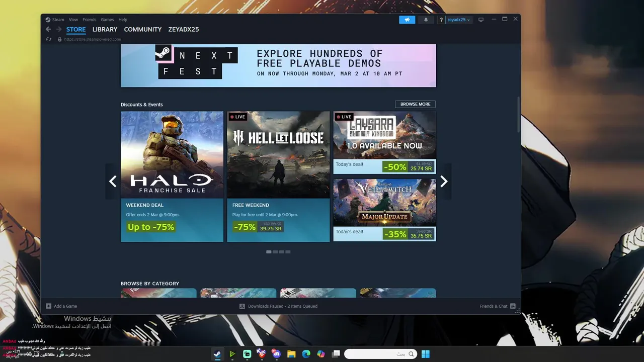Click the WEEKEND DEAL label
This screenshot has height=362, width=644.
[x=145, y=205]
